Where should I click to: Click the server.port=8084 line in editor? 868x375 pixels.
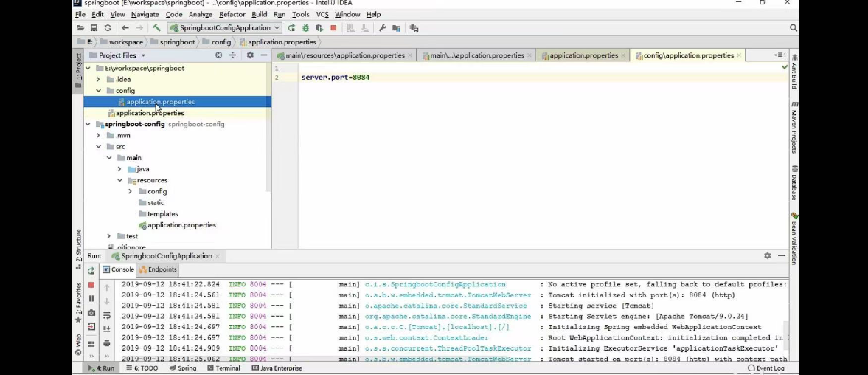click(x=335, y=78)
